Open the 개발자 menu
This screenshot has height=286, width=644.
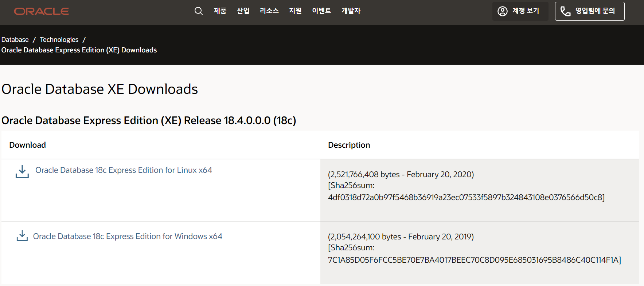coord(351,11)
